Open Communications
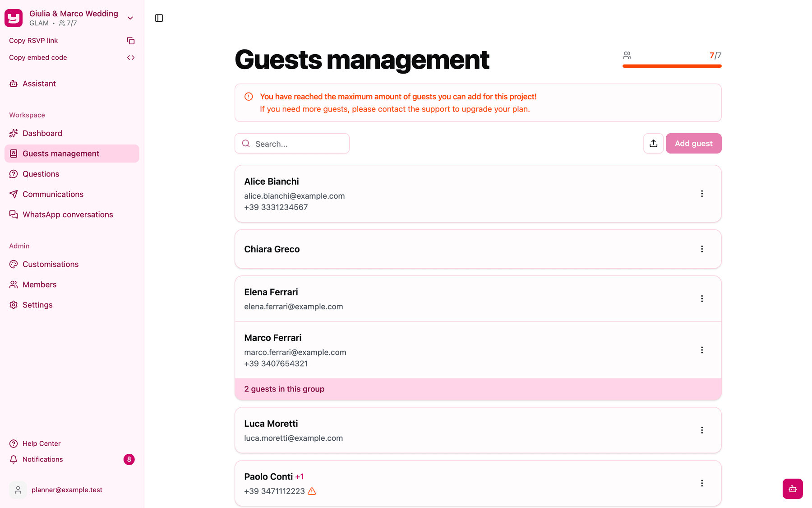Viewport: 812px width, 508px height. click(x=72, y=194)
